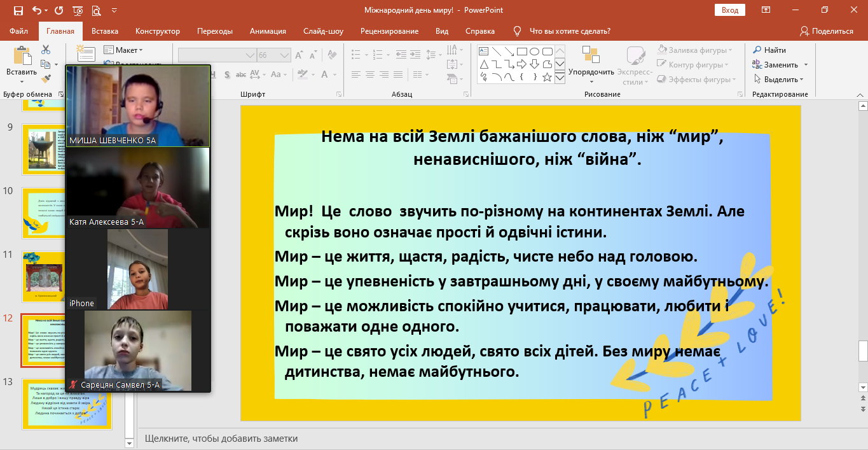868x450 pixels.
Task: Open the Clipboard (Буфер обмена) dialog launcher
Action: click(x=61, y=94)
